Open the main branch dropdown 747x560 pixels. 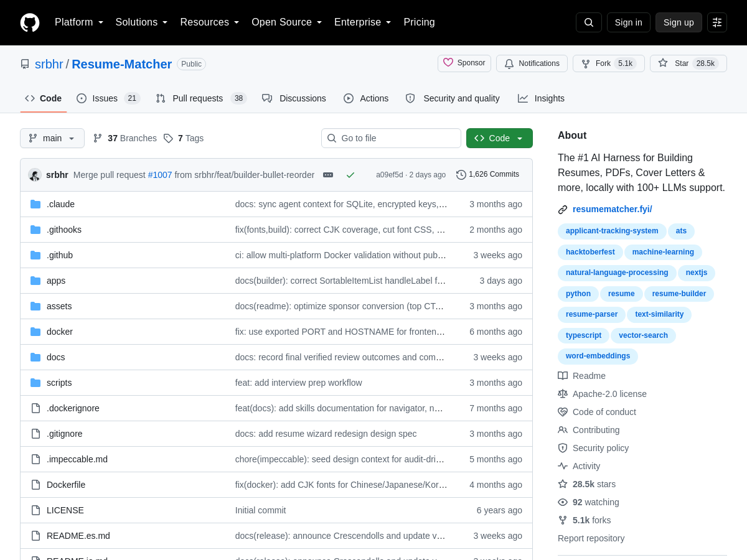coord(52,138)
